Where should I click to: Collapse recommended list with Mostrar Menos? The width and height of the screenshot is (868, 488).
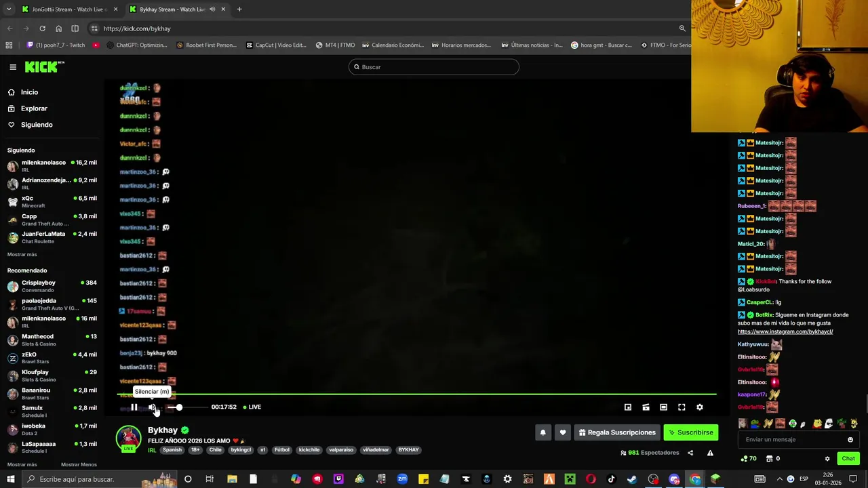point(79,465)
